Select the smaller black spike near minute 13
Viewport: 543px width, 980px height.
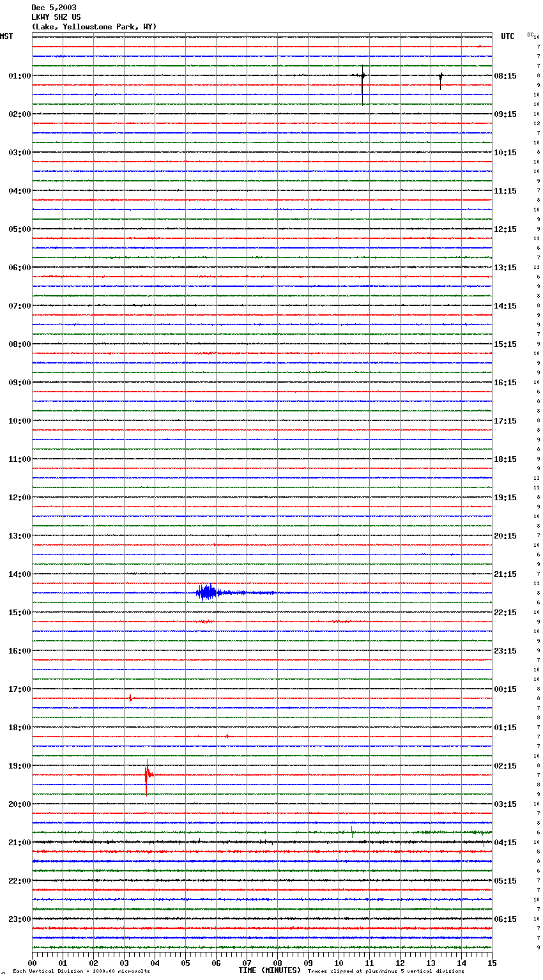[440, 78]
